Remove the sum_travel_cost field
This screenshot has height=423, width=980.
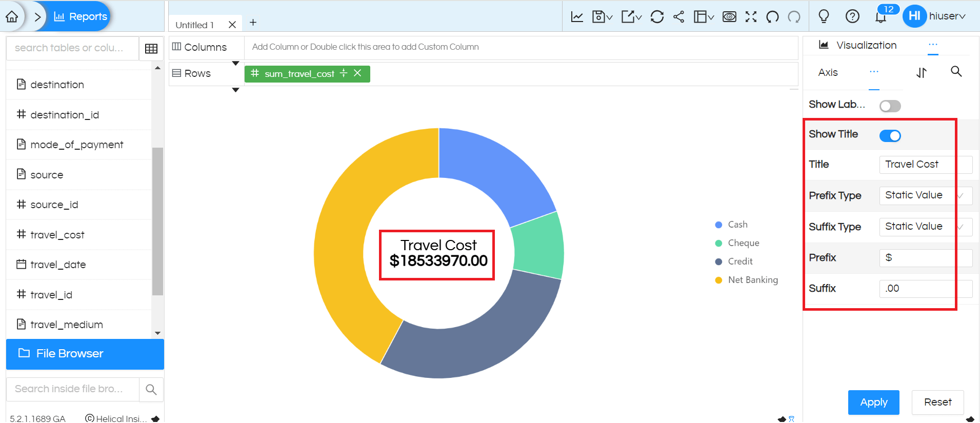coord(357,73)
